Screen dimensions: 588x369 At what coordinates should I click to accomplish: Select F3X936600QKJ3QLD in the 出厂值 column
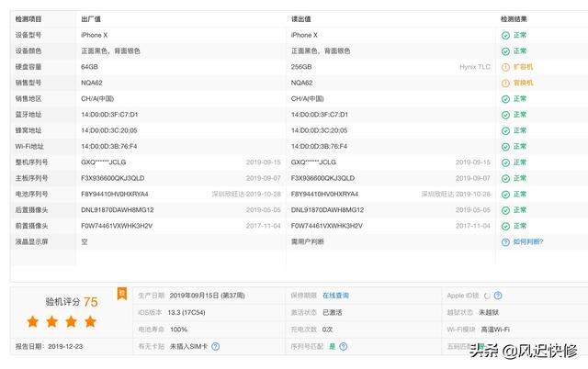coord(113,178)
